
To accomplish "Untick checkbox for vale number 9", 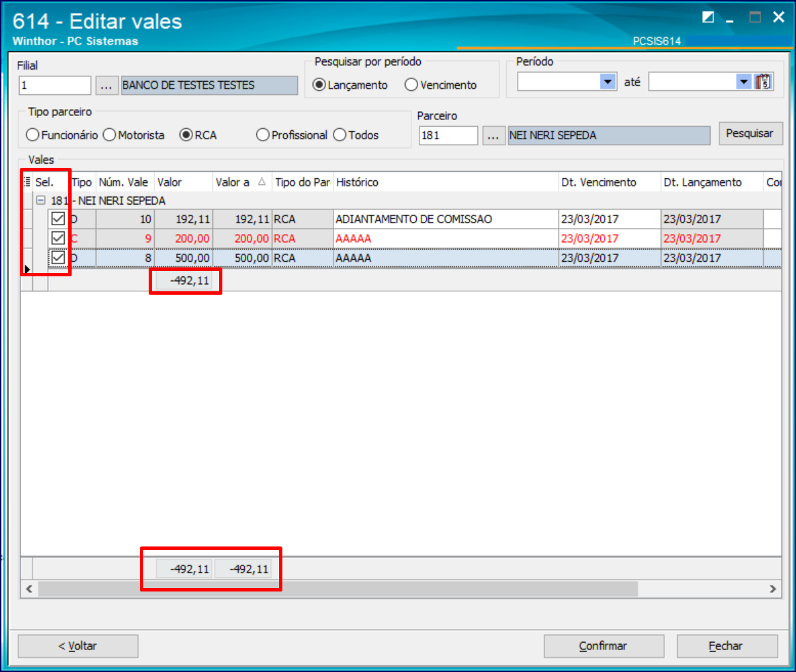I will coord(58,238).
